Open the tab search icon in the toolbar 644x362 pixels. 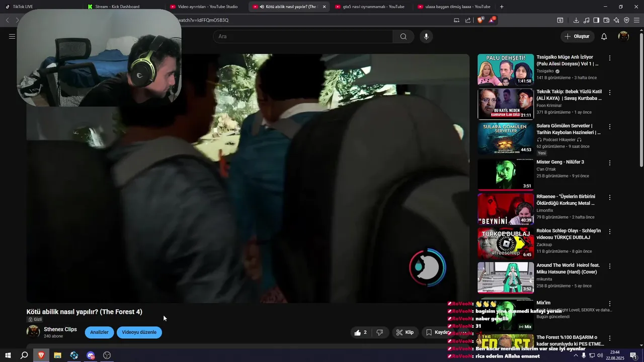560,20
